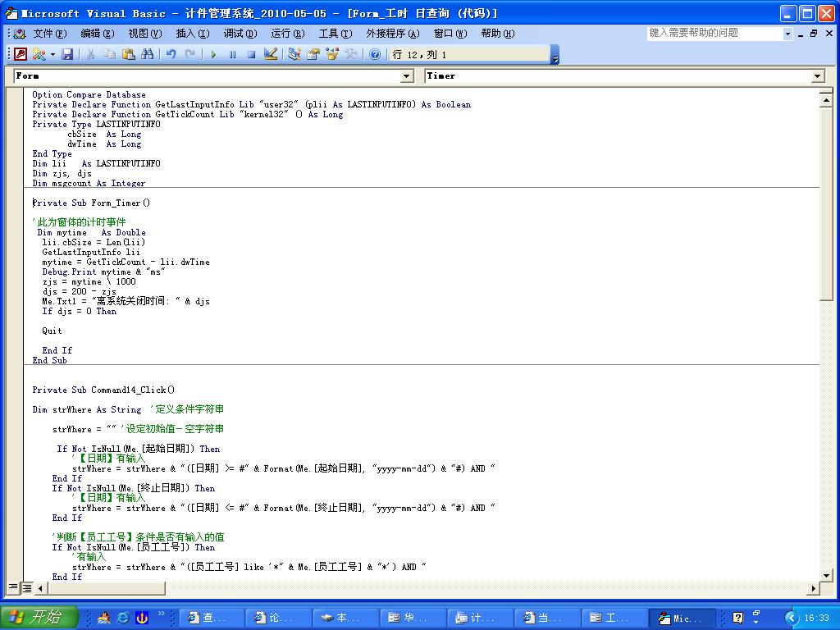Switch to the '论...' taskbar window
The width and height of the screenshot is (840, 630).
pos(279,618)
